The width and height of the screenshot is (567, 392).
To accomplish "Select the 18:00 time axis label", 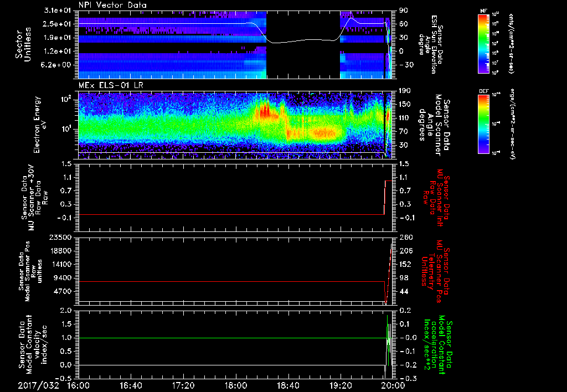I will tap(235, 385).
